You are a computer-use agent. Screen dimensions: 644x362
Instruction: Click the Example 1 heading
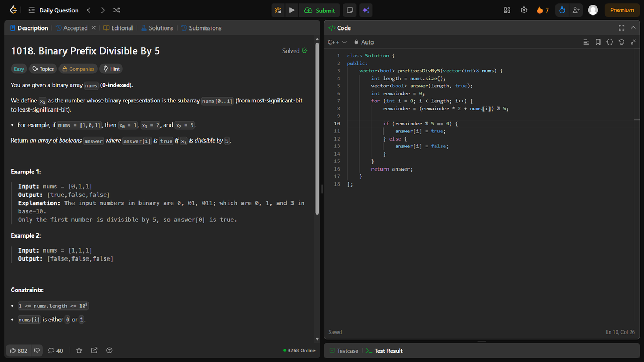[x=26, y=172]
